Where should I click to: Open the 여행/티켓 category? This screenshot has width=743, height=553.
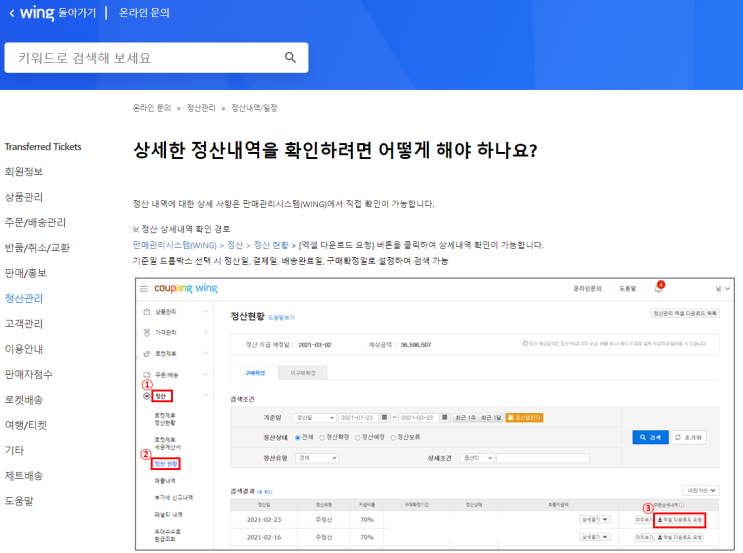[26, 425]
